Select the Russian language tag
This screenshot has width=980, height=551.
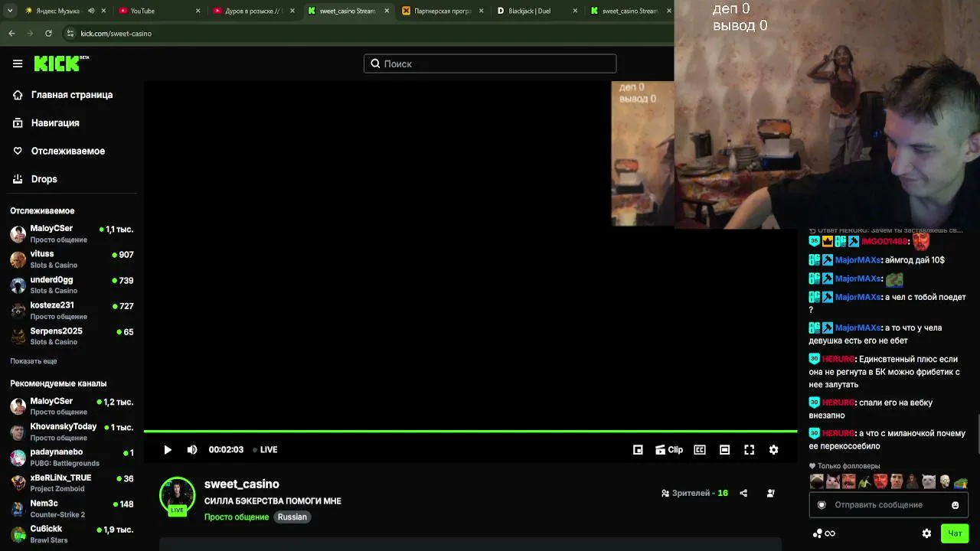pos(292,517)
